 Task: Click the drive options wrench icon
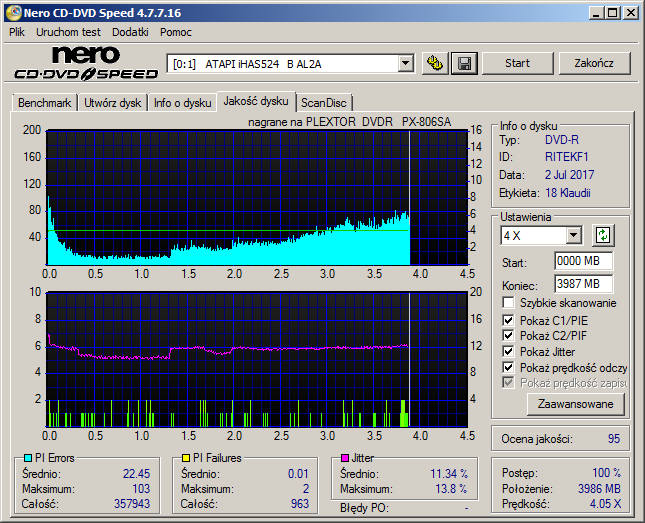pos(435,63)
